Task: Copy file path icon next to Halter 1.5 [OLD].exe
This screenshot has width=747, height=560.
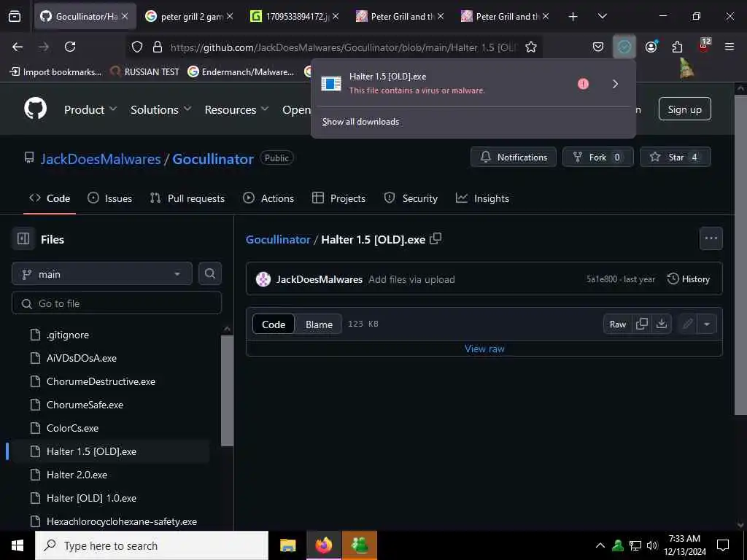Action: point(436,238)
